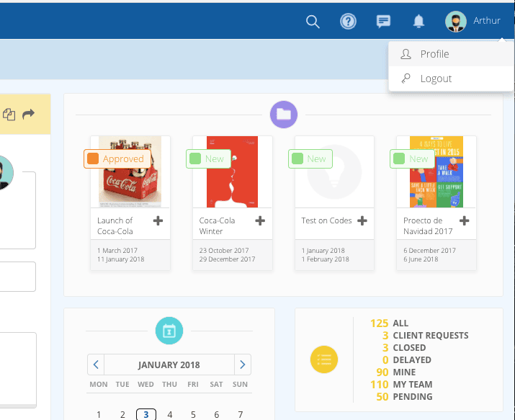Go to next month in calendar

243,365
